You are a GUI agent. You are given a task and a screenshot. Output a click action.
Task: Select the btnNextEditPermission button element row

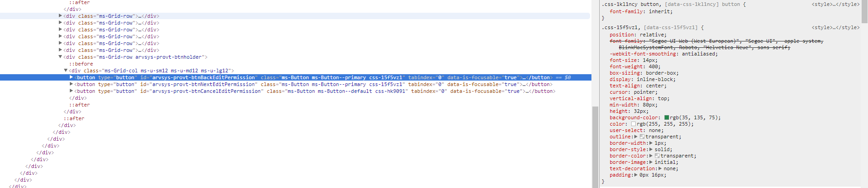click(x=296, y=84)
